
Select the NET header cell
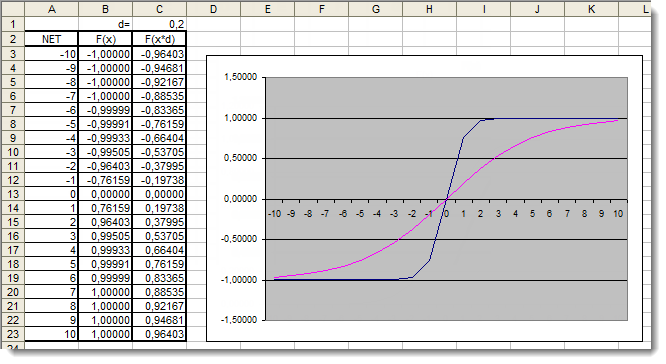tap(51, 39)
